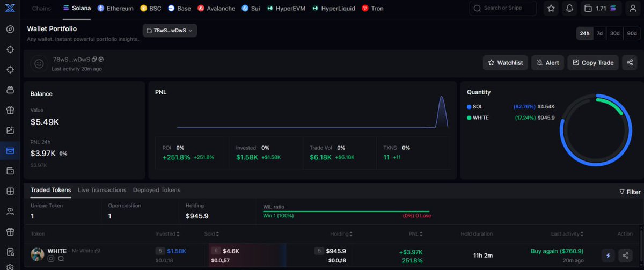
Task: Open the settings gear at sidebar bottom
Action: (10, 266)
